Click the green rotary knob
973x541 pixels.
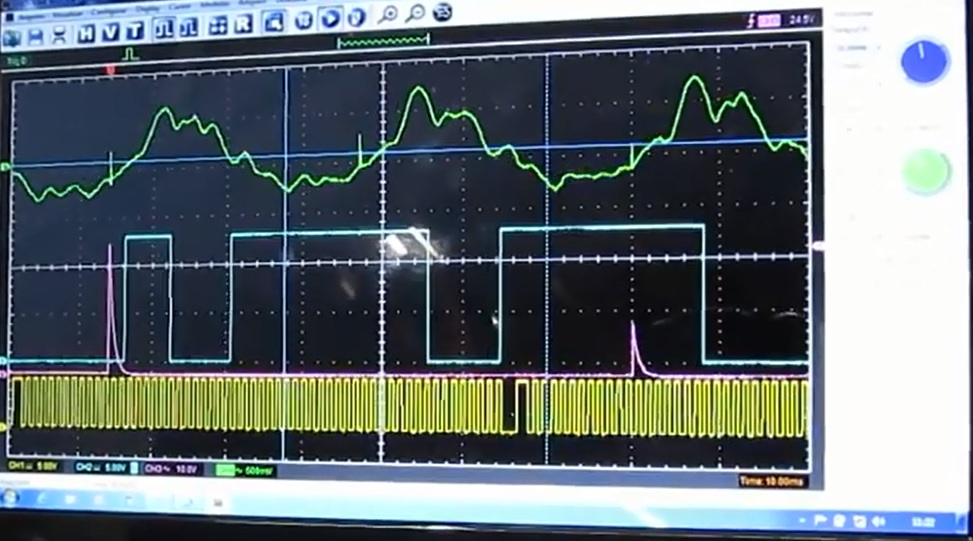(x=925, y=171)
